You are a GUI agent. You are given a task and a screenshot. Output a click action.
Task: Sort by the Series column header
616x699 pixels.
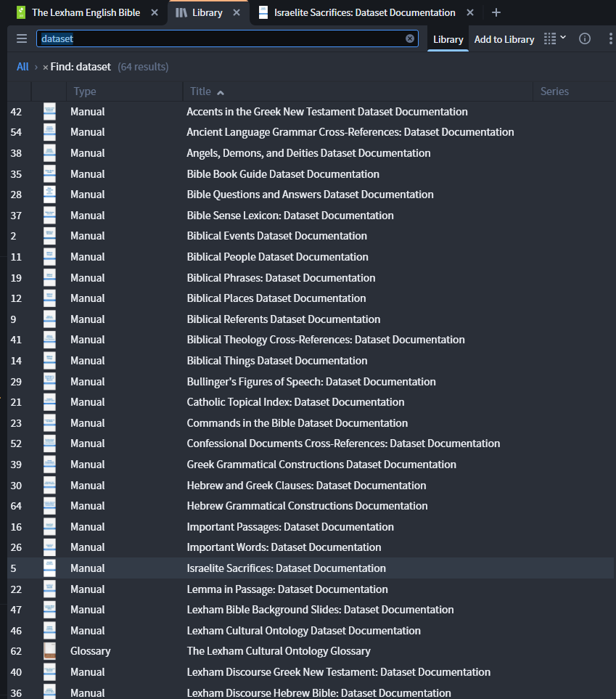tap(554, 91)
